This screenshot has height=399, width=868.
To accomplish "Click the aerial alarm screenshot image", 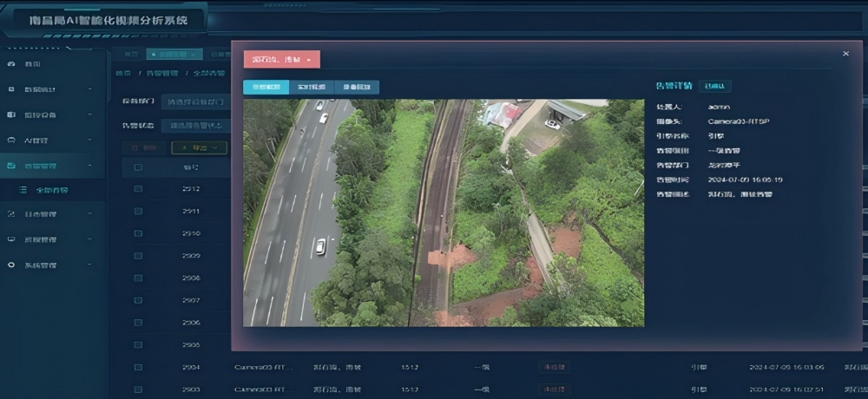I will tap(443, 213).
